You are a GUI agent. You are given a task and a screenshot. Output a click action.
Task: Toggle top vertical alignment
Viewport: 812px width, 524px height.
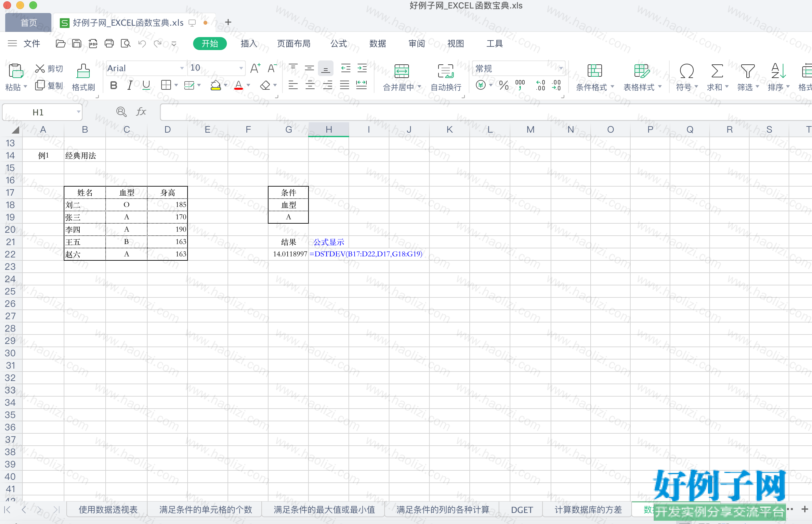click(x=293, y=68)
